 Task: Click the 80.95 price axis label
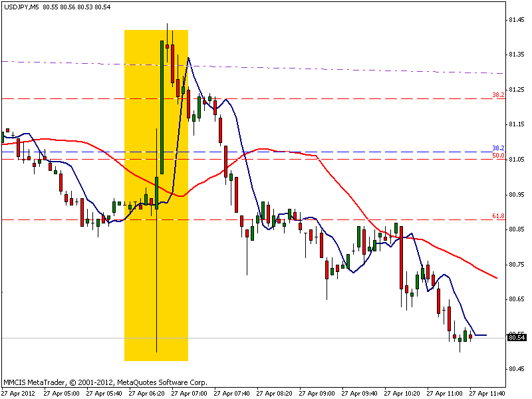point(517,195)
